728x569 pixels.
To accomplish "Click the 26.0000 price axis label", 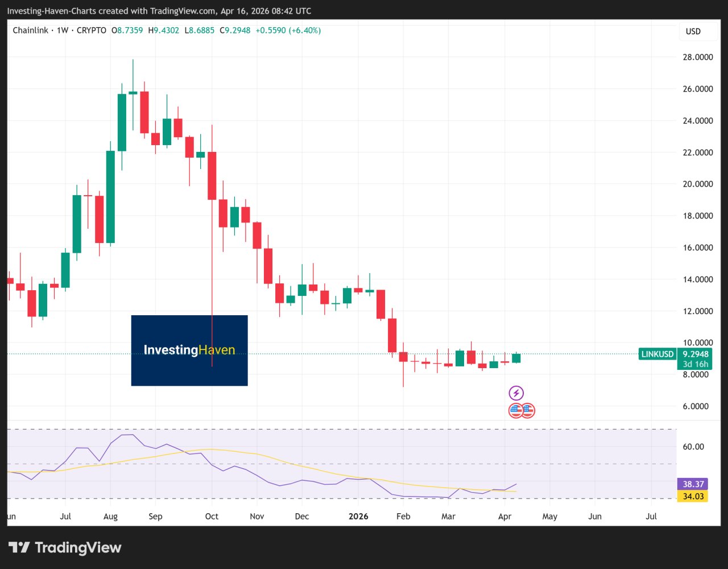I will pos(698,89).
